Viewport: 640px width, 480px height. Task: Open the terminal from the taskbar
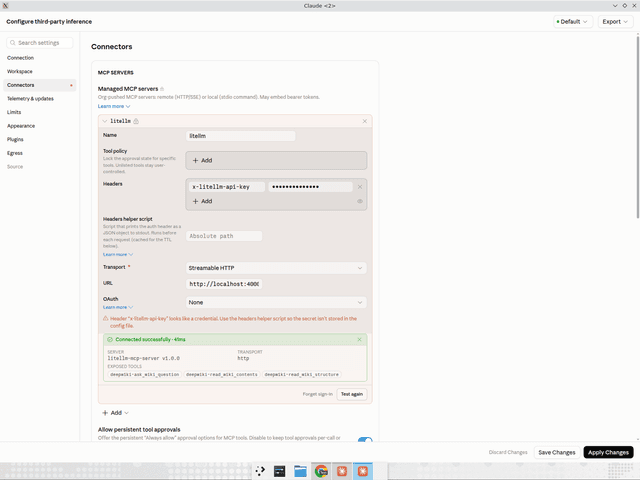pos(280,471)
